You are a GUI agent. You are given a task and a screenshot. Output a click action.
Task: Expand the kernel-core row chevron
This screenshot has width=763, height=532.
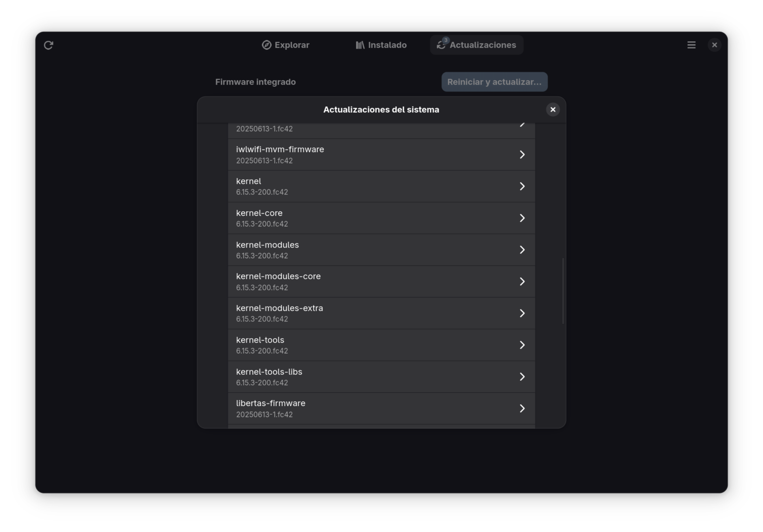(522, 218)
